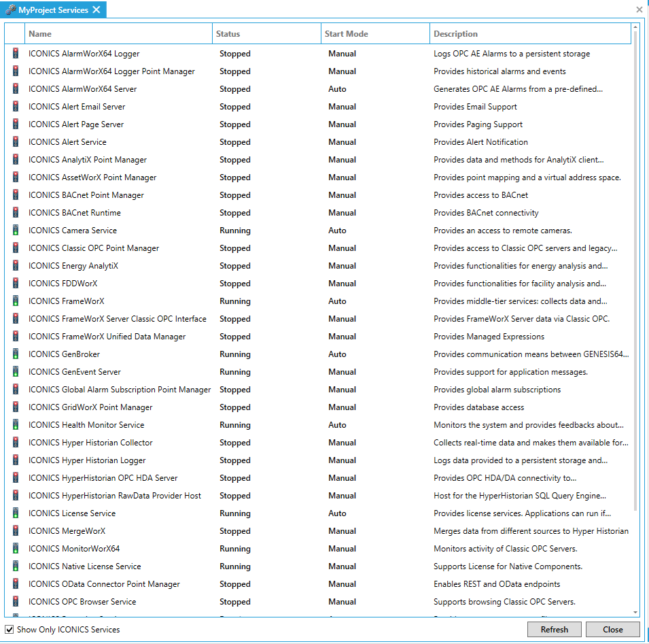The height and width of the screenshot is (644, 649).
Task: Click the Description column header
Action: (530, 34)
